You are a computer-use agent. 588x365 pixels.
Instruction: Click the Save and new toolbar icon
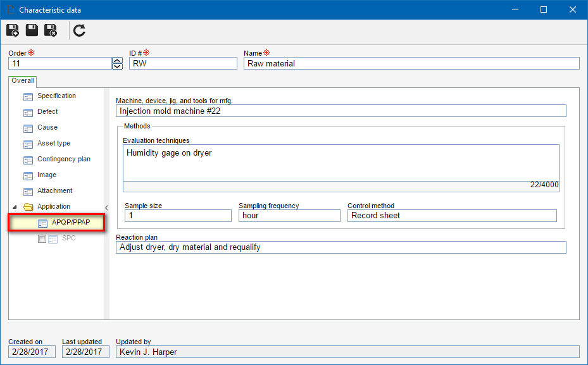click(x=13, y=30)
